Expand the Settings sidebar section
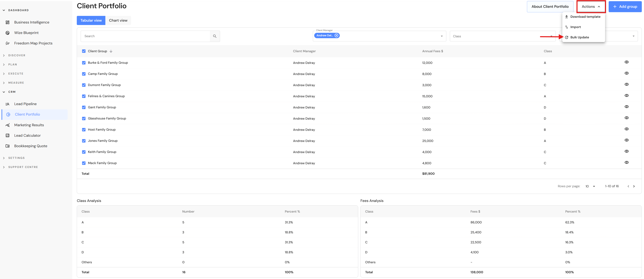This screenshot has width=644, height=279. pyautogui.click(x=17, y=158)
